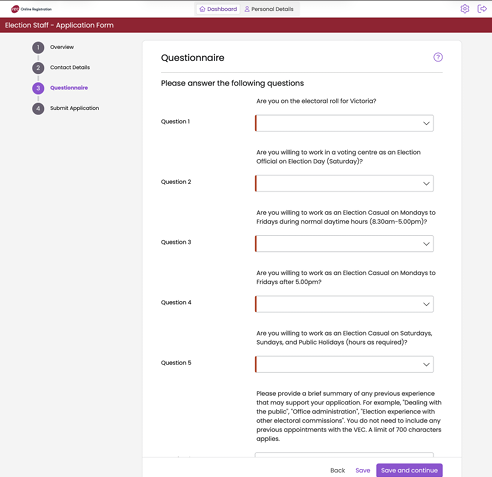Open the Contact Details step label

pyautogui.click(x=70, y=67)
